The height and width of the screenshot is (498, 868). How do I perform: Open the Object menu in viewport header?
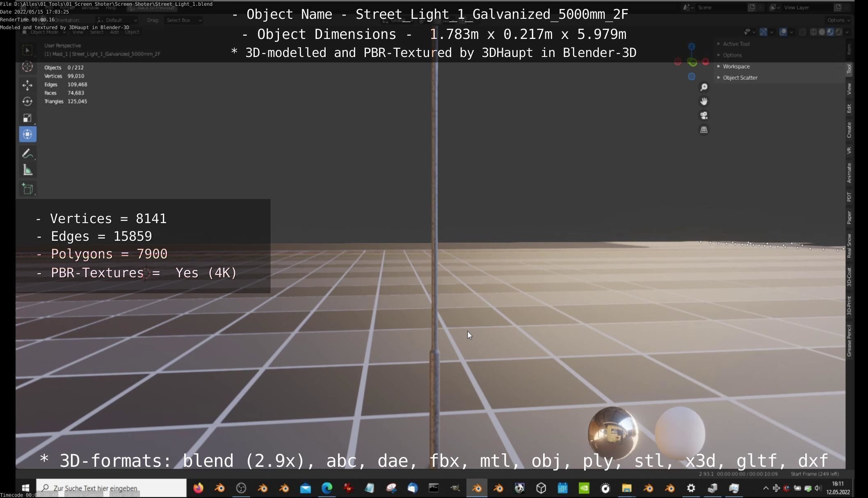132,32
